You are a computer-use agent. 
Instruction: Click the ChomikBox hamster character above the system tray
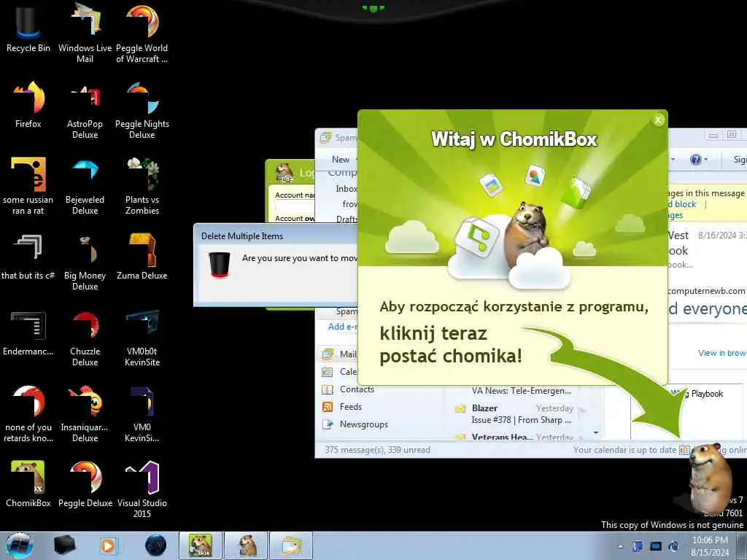pyautogui.click(x=710, y=478)
